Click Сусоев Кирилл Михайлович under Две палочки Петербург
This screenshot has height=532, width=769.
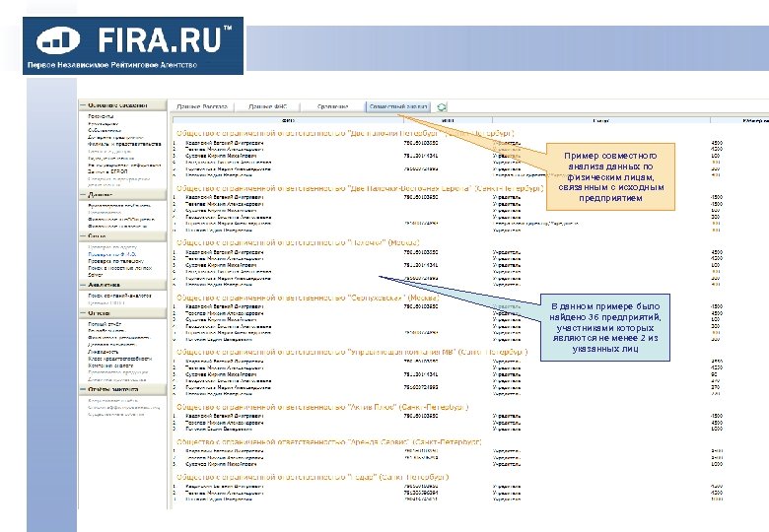click(x=221, y=156)
